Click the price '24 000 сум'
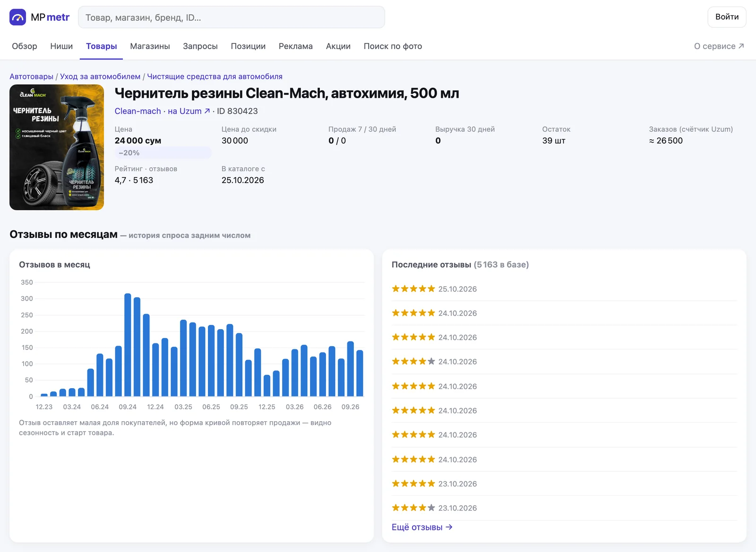The height and width of the screenshot is (552, 756). pos(138,141)
